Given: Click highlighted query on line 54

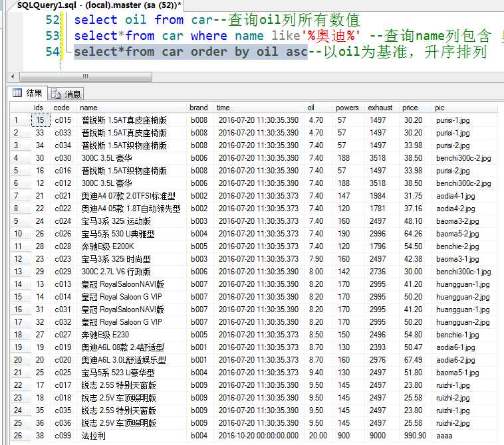Looking at the screenshot, I should 191,52.
